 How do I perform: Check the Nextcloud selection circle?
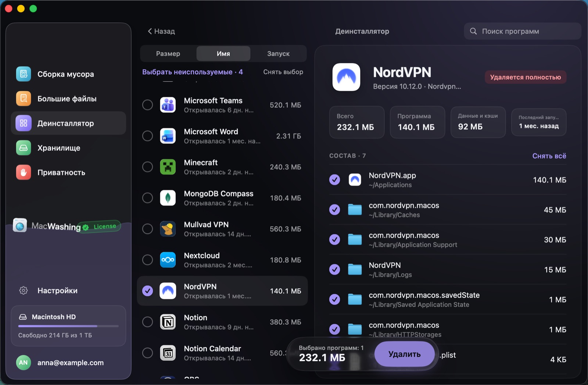click(x=148, y=260)
